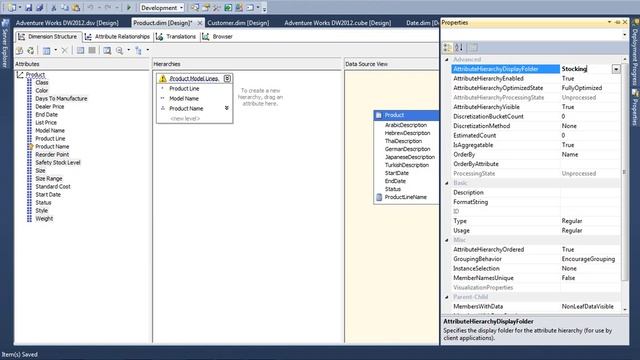Image resolution: width=640 pixels, height=360 pixels.
Task: Open Properties window position dropdown arrow
Action: point(609,22)
